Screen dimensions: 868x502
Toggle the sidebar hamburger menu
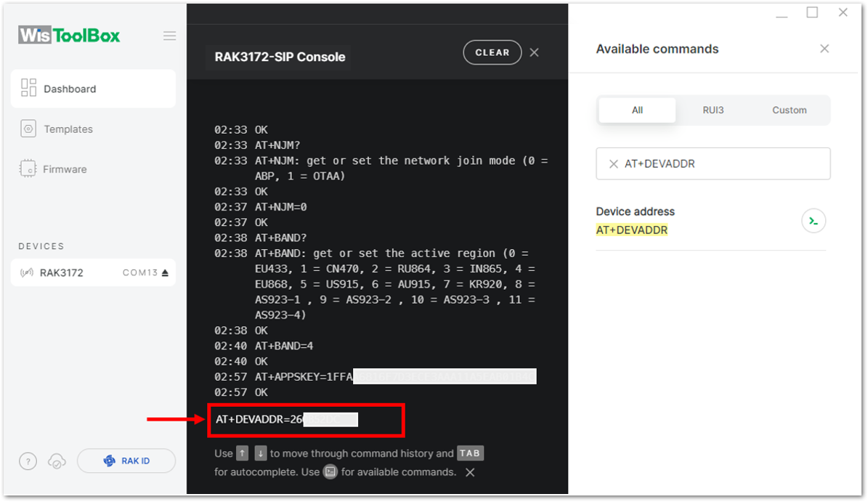pos(169,36)
